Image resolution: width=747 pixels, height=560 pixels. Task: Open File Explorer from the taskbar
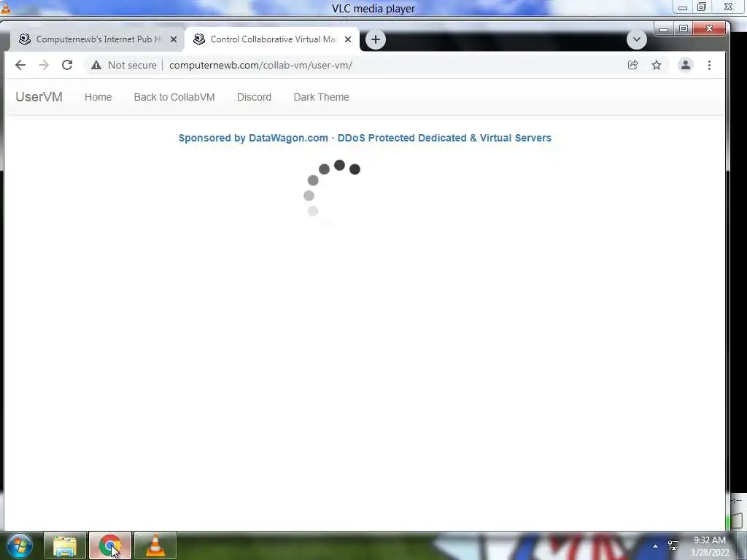click(65, 545)
